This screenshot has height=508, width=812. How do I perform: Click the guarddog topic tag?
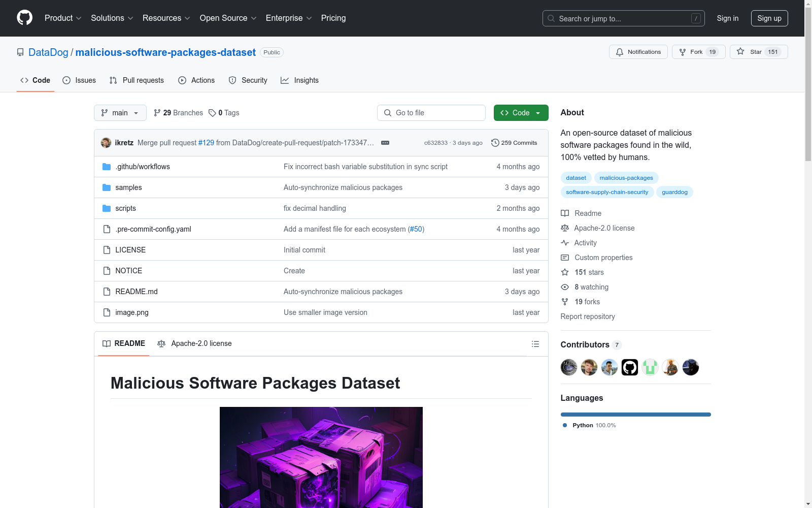point(674,192)
